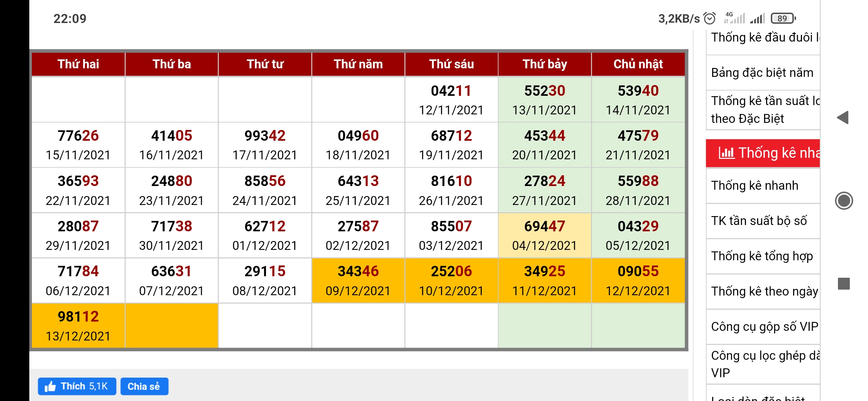Tap the alarm clock status icon
Viewport: 868px width, 401px height.
[710, 18]
